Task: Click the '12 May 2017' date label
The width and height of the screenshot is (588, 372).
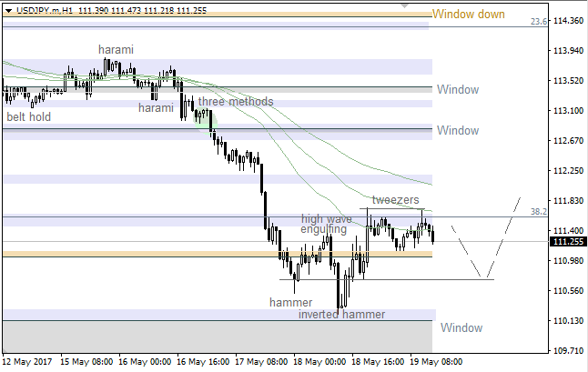Action: pos(27,360)
